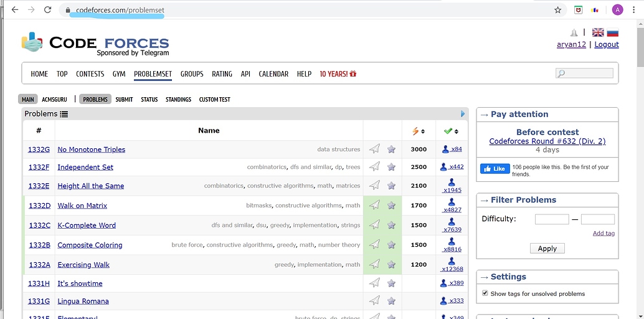Open the SUBMIT tab
Viewport: 644px width, 319px height.
pos(124,100)
